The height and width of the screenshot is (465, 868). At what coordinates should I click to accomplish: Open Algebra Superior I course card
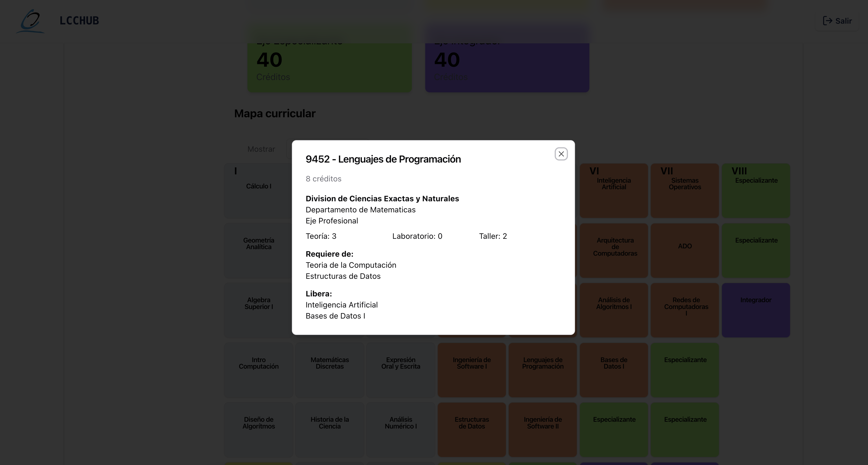click(258, 310)
